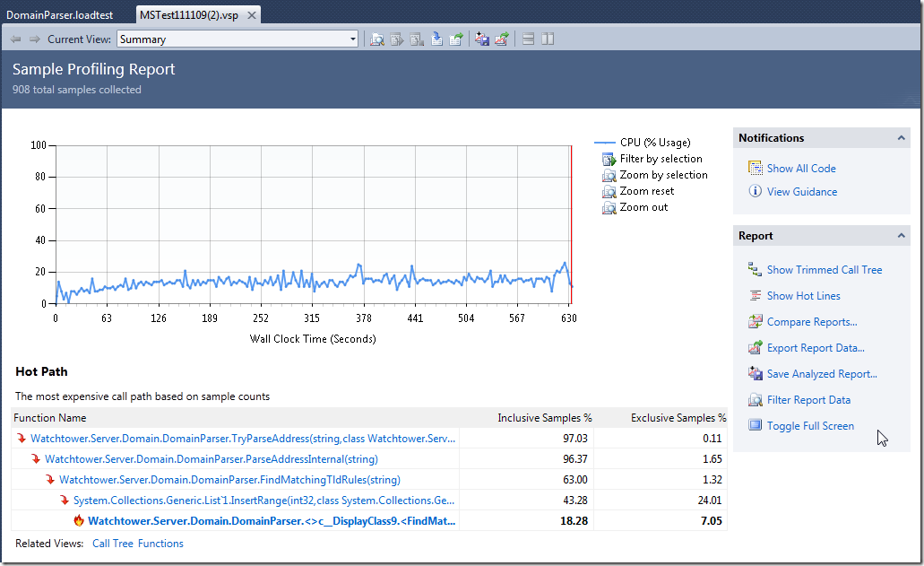Click the grayed-out document-with-arrow toolbar icon
This screenshot has width=924, height=566.
coord(397,39)
